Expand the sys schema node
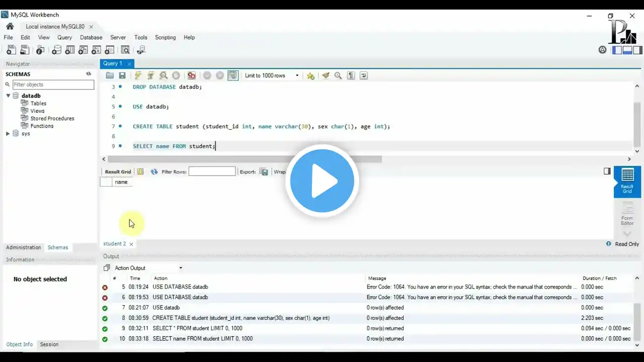 [8, 134]
